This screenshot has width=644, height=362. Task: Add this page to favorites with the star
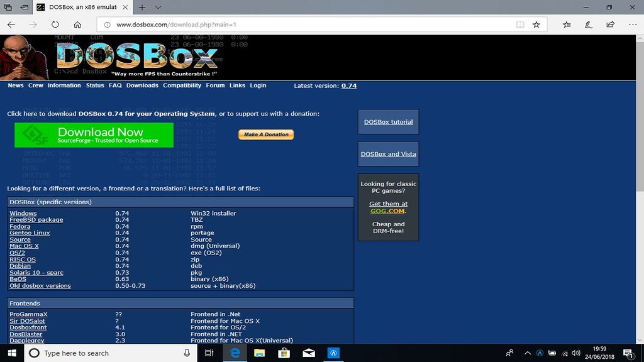click(536, 25)
